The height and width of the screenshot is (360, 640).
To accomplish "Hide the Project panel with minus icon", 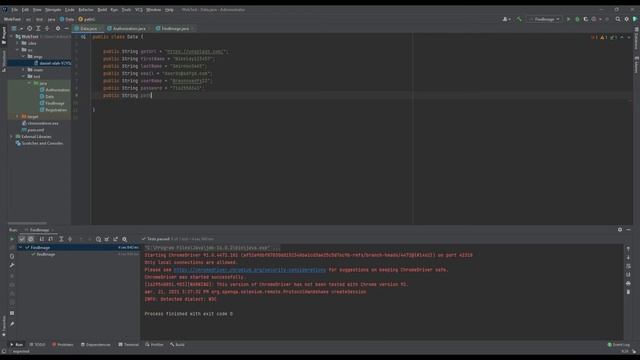I will pos(66,29).
